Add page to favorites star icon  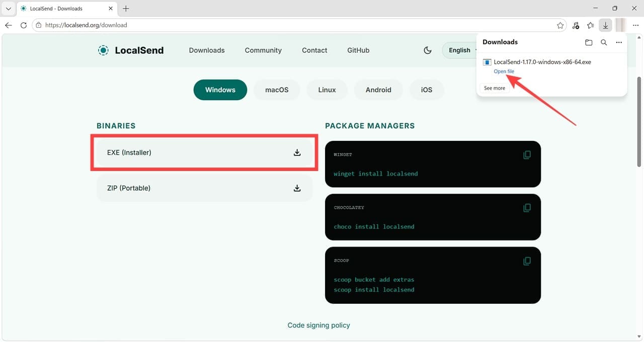point(560,25)
